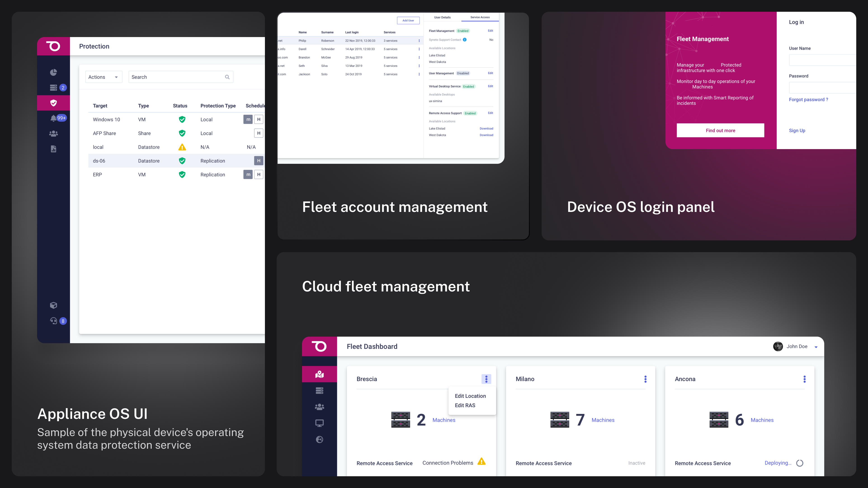Click the notifications bell icon with 99+ badge
Image resolution: width=868 pixels, height=488 pixels.
54,118
